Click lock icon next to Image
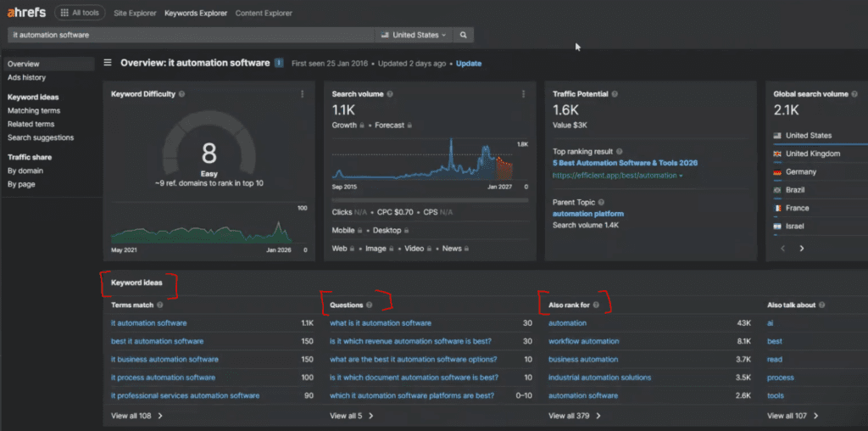Viewport: 868px width, 431px height. click(392, 249)
